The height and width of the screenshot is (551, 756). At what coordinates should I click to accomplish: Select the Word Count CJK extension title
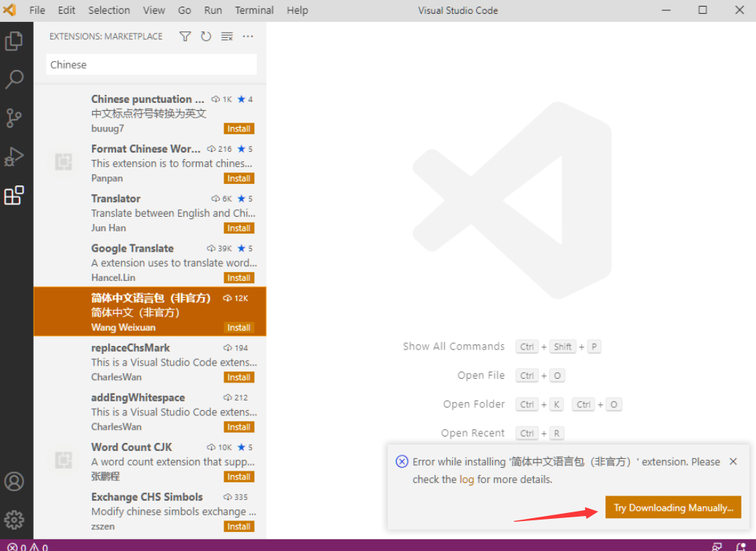[131, 447]
